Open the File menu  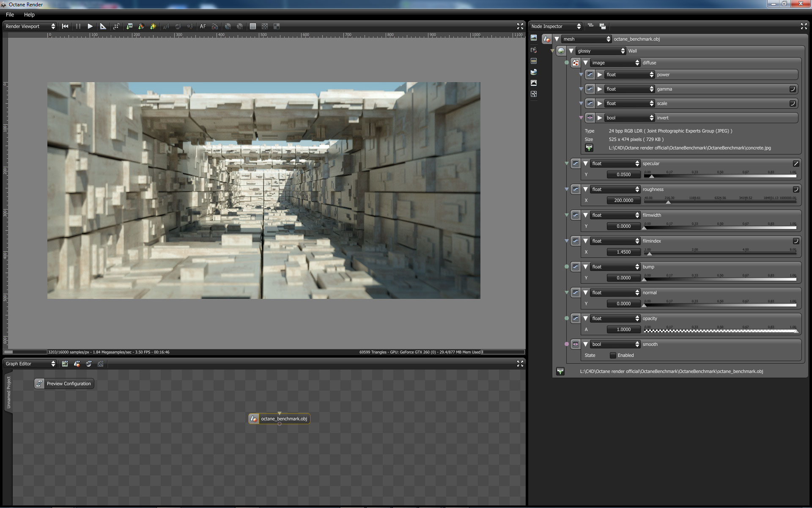click(10, 14)
